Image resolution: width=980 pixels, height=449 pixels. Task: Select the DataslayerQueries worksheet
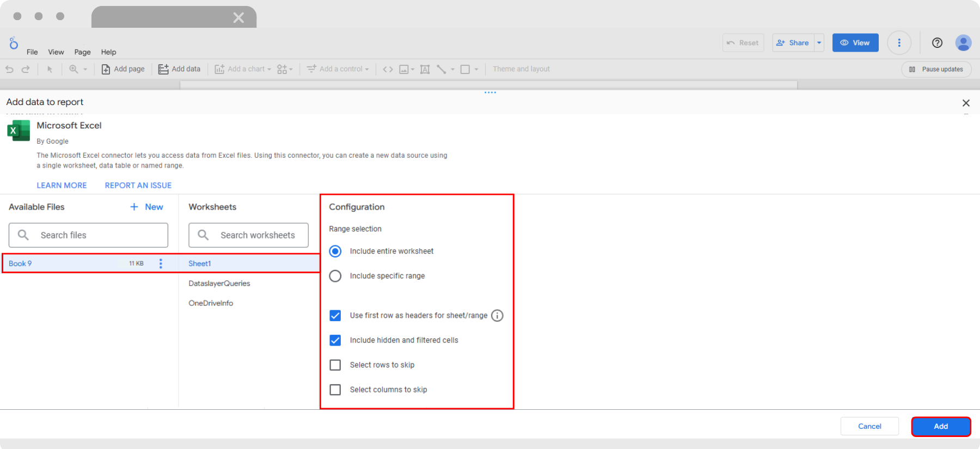coord(219,284)
